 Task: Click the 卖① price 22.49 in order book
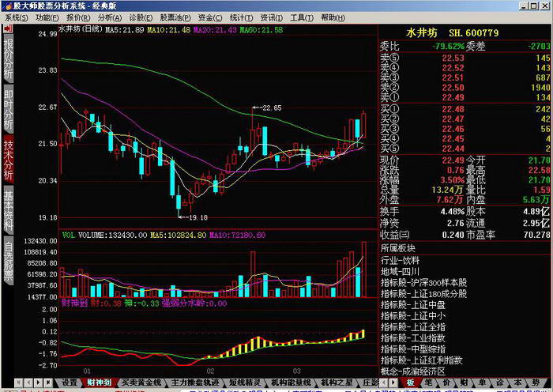pos(453,97)
